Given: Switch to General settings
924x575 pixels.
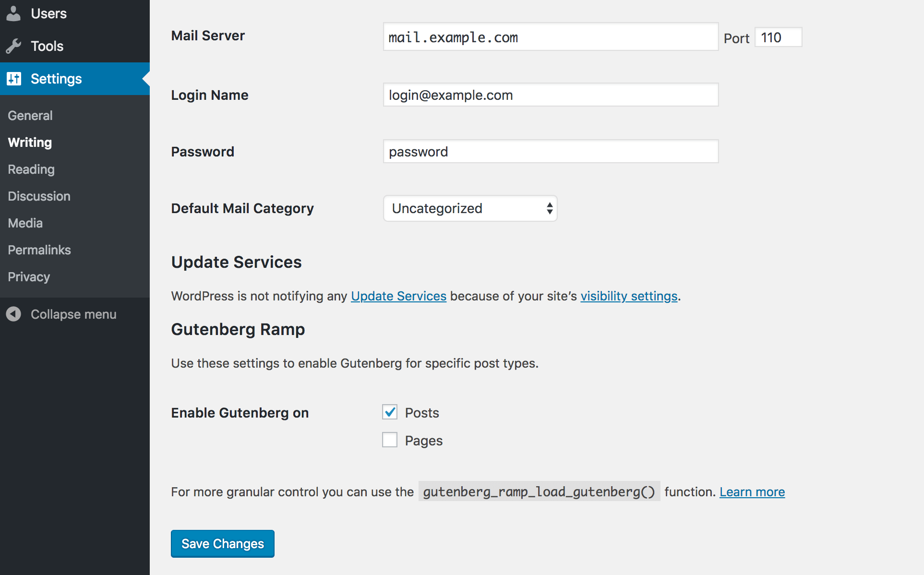Looking at the screenshot, I should 30,115.
